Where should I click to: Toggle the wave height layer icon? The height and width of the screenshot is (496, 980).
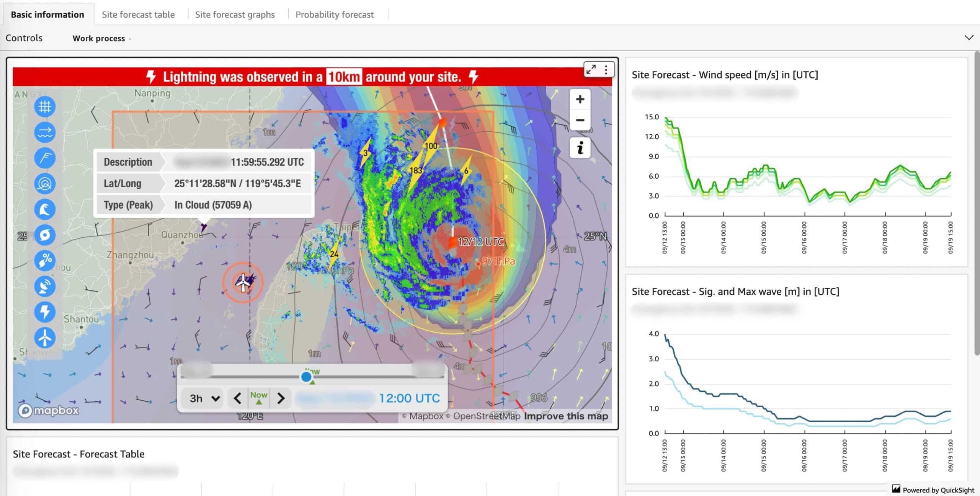click(45, 209)
